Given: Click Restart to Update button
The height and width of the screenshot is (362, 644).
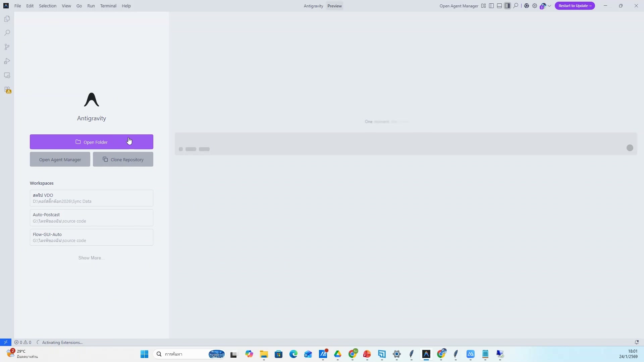Looking at the screenshot, I should click(x=575, y=6).
